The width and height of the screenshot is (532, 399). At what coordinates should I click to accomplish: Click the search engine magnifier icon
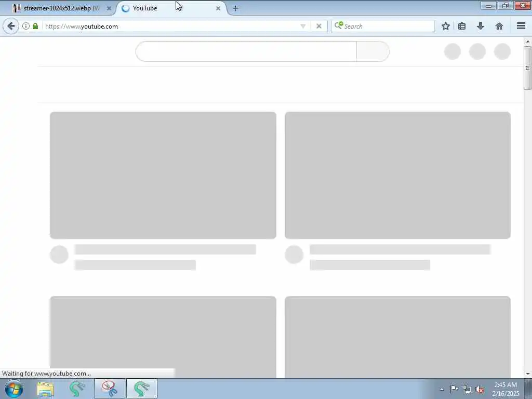pyautogui.click(x=339, y=26)
